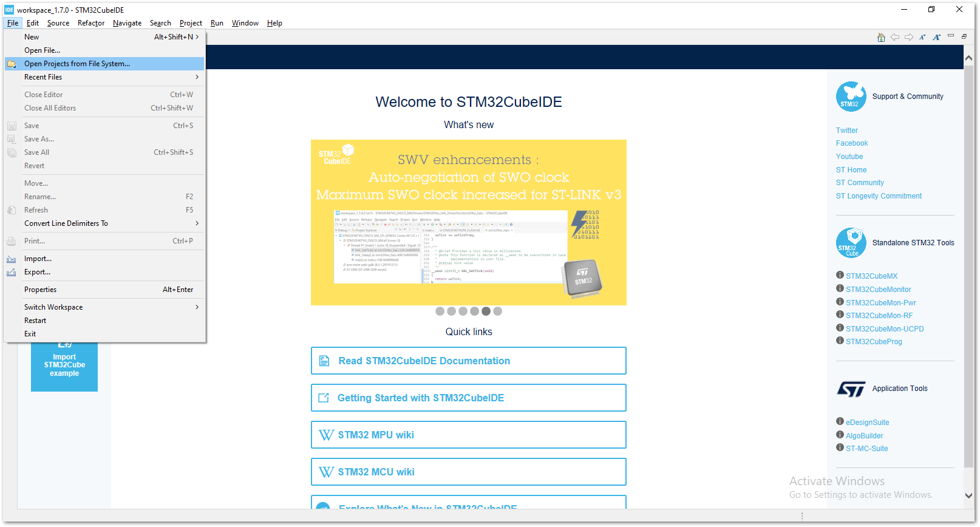Click Import STM32Cube example tile
The width and height of the screenshot is (980, 527).
(x=64, y=366)
